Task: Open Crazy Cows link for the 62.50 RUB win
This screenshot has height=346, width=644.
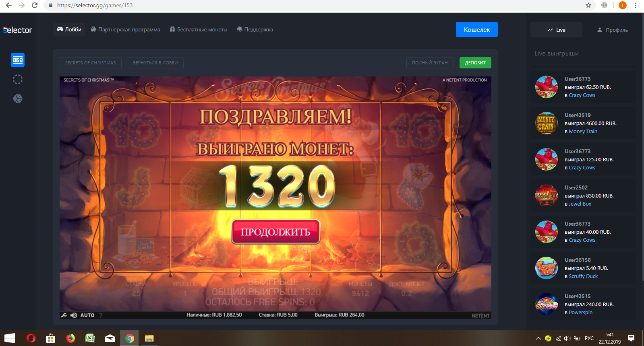Action: point(582,95)
